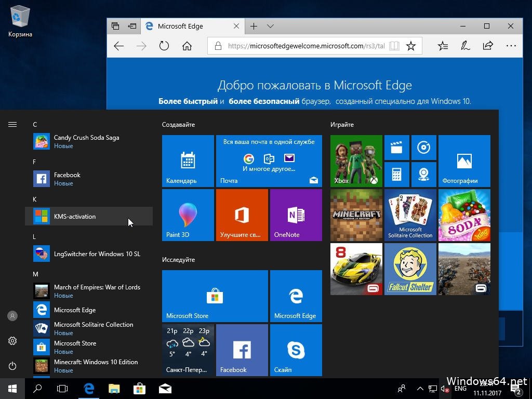Open a new Edge tab
The width and height of the screenshot is (532, 399).
pos(254,26)
